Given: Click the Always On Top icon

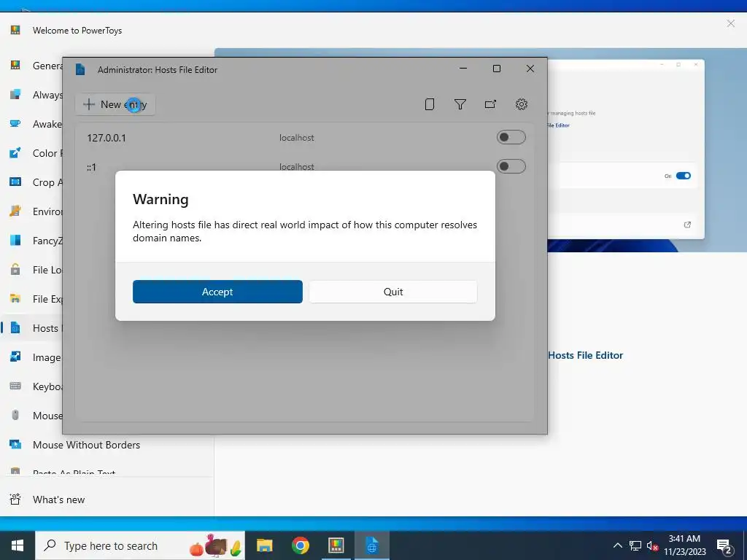Looking at the screenshot, I should pos(15,94).
